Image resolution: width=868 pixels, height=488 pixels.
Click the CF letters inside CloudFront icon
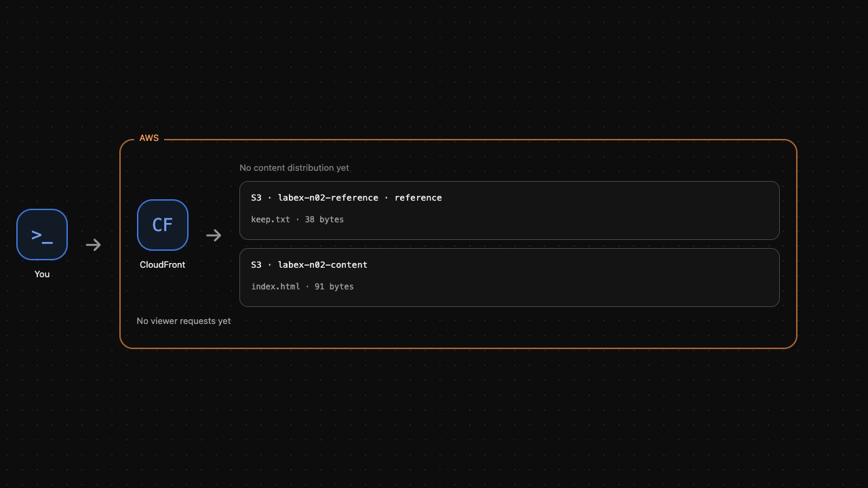tap(163, 225)
